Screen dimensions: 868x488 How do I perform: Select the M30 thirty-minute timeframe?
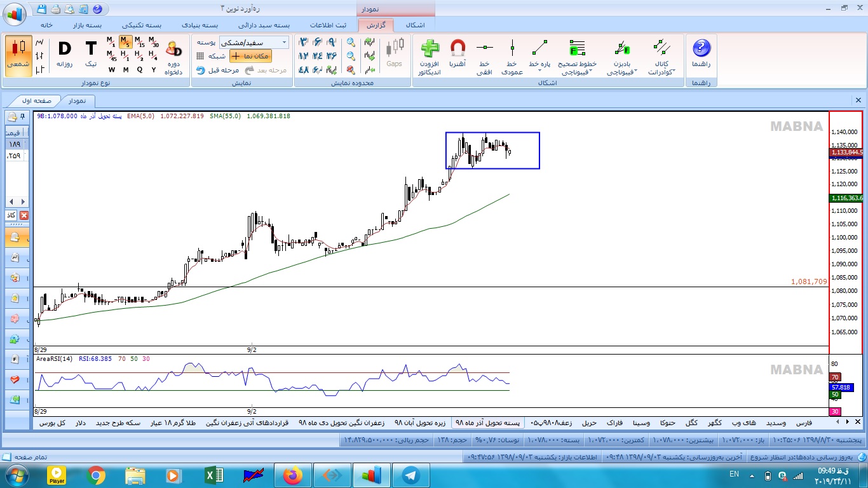coord(154,42)
